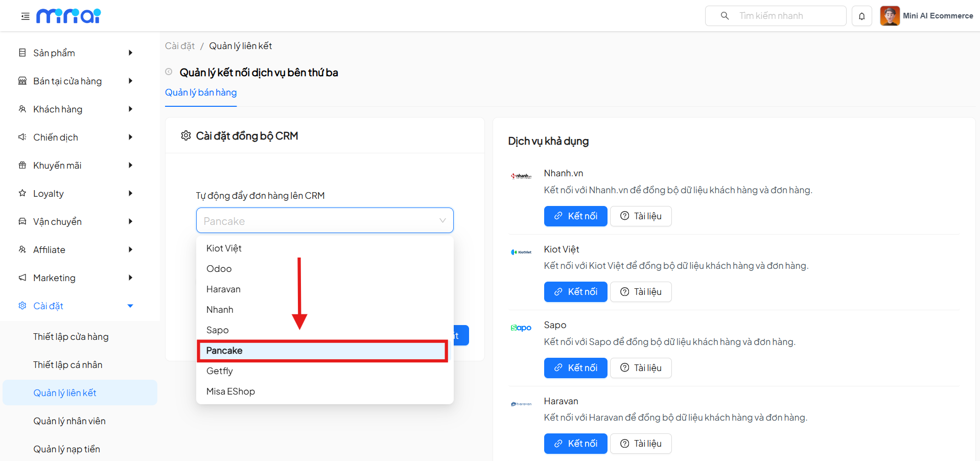Image resolution: width=980 pixels, height=461 pixels.
Task: Open Quản lý nhân viên from the sidebar
Action: 69,421
